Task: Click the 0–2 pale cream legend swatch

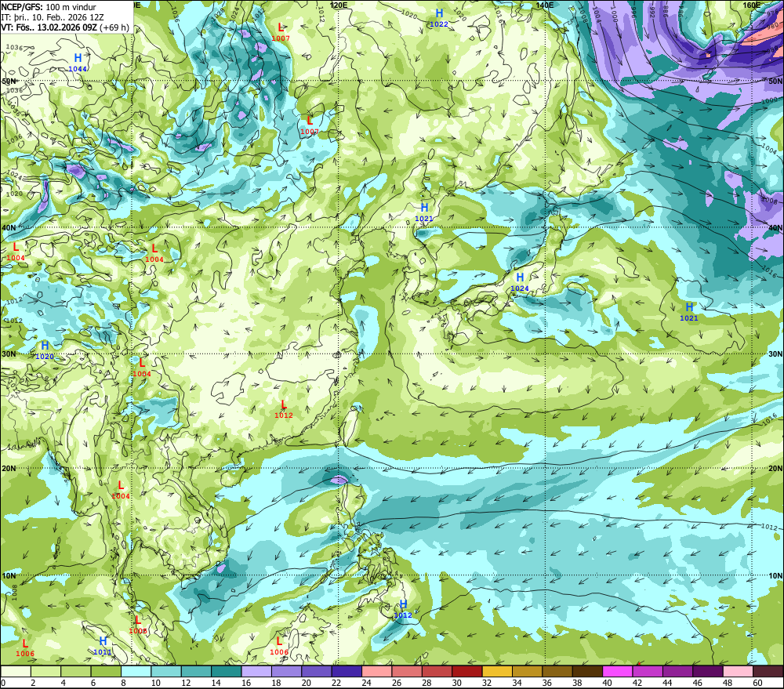Action: [16, 672]
